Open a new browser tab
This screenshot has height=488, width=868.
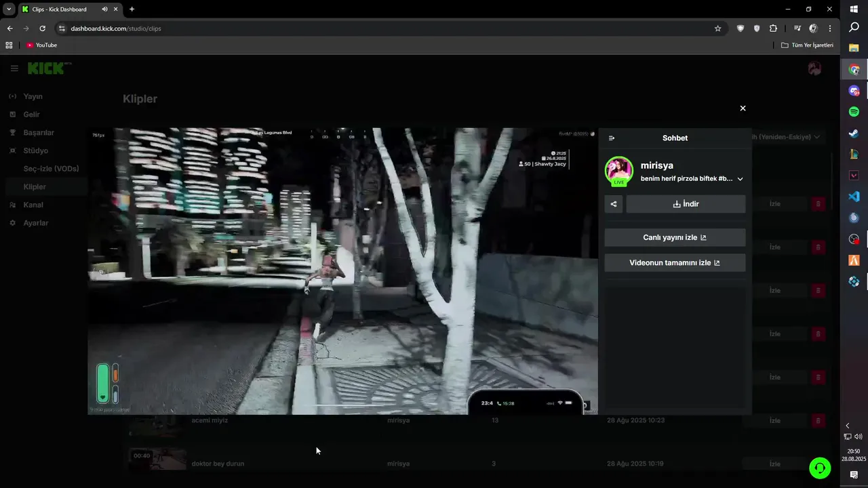click(132, 9)
